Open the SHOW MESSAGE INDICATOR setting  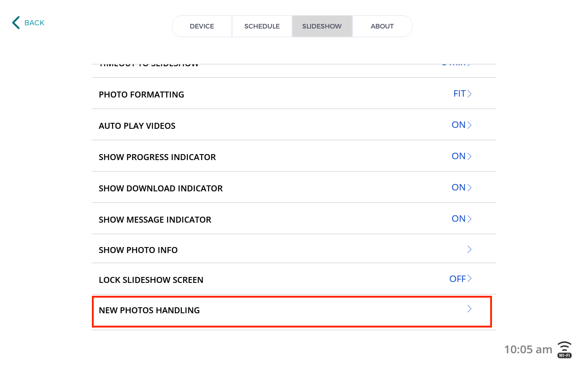point(294,218)
